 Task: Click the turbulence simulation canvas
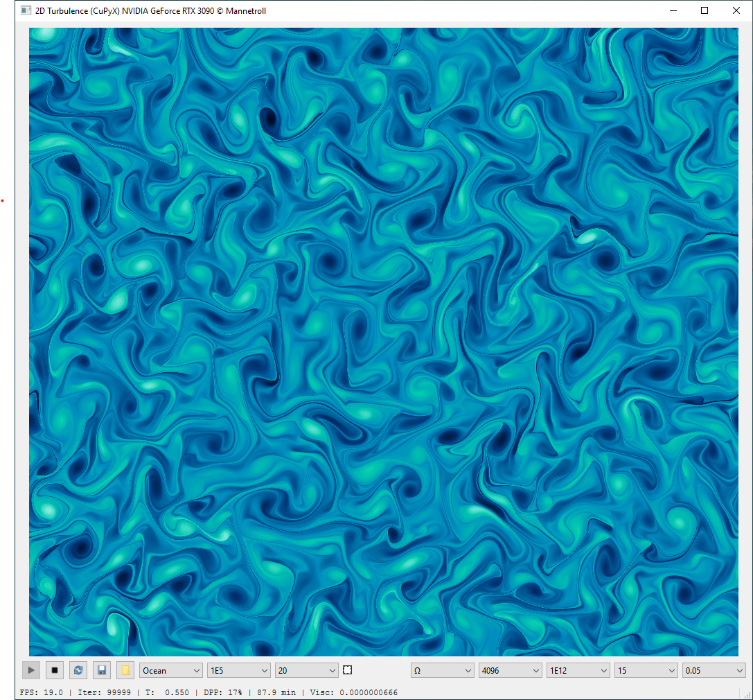pyautogui.click(x=384, y=342)
